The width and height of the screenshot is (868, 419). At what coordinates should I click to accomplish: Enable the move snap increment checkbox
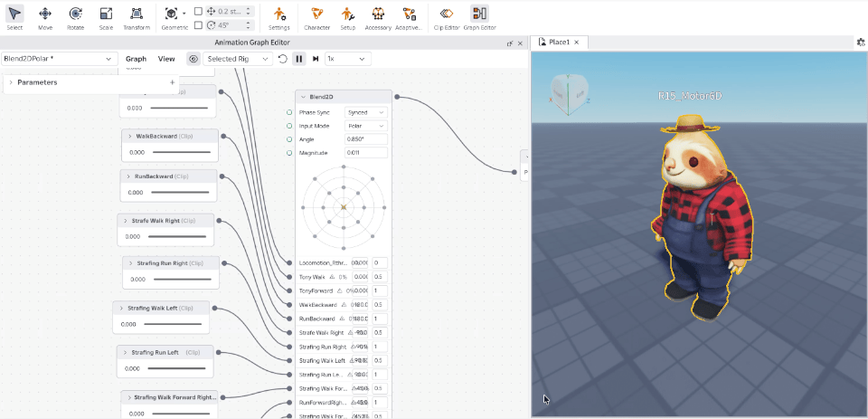click(198, 11)
